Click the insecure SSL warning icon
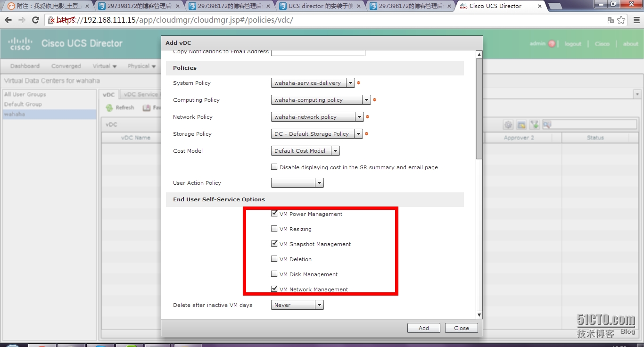This screenshot has height=347, width=644. tap(51, 20)
